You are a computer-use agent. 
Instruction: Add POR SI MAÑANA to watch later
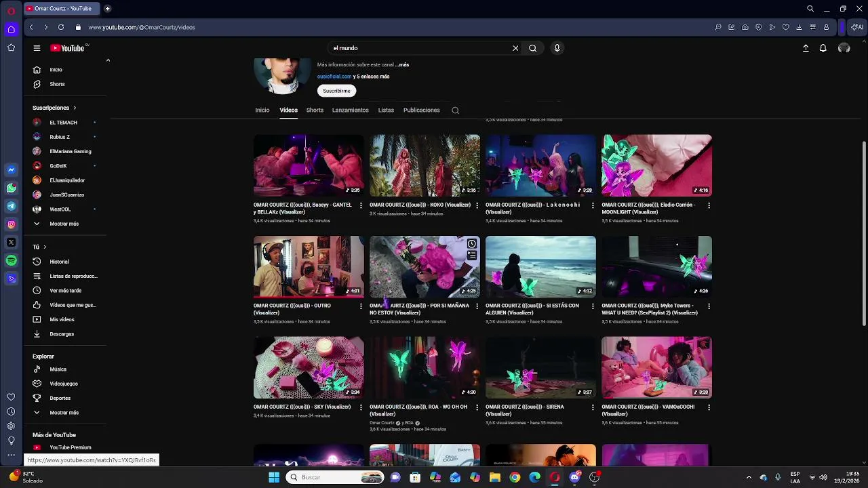pyautogui.click(x=471, y=244)
